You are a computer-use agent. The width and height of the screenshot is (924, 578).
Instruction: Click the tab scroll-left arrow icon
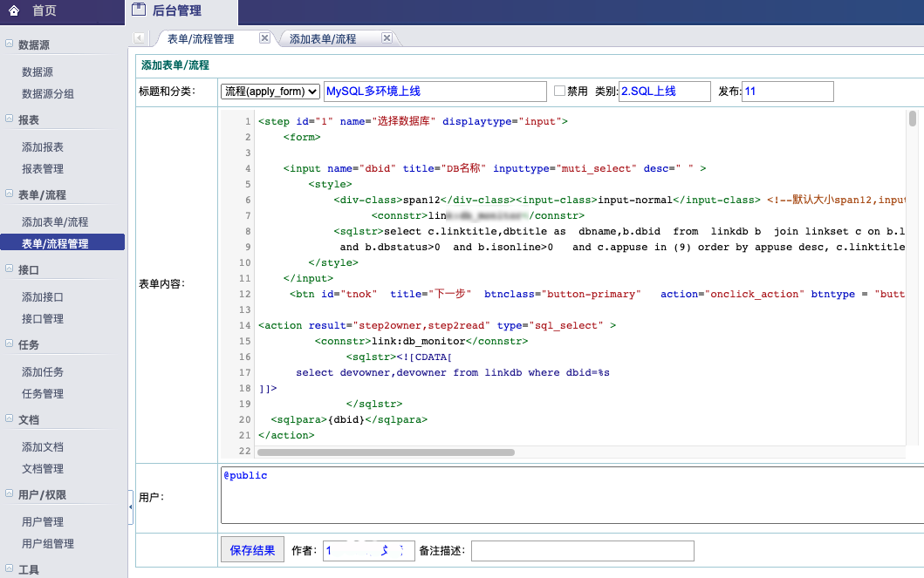[x=140, y=38]
